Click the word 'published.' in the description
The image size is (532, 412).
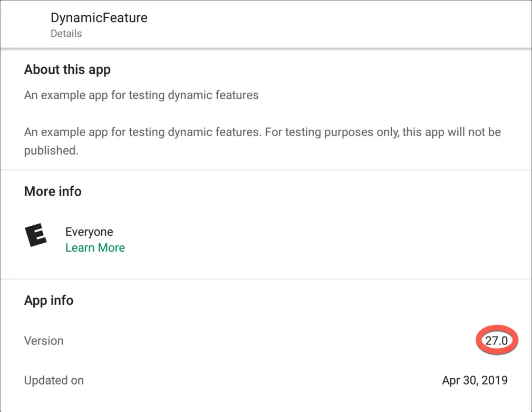[x=51, y=150]
